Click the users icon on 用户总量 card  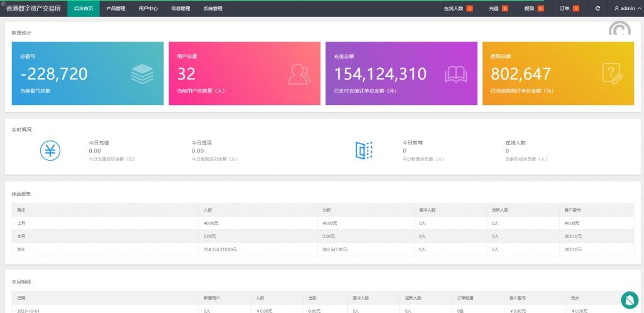299,74
